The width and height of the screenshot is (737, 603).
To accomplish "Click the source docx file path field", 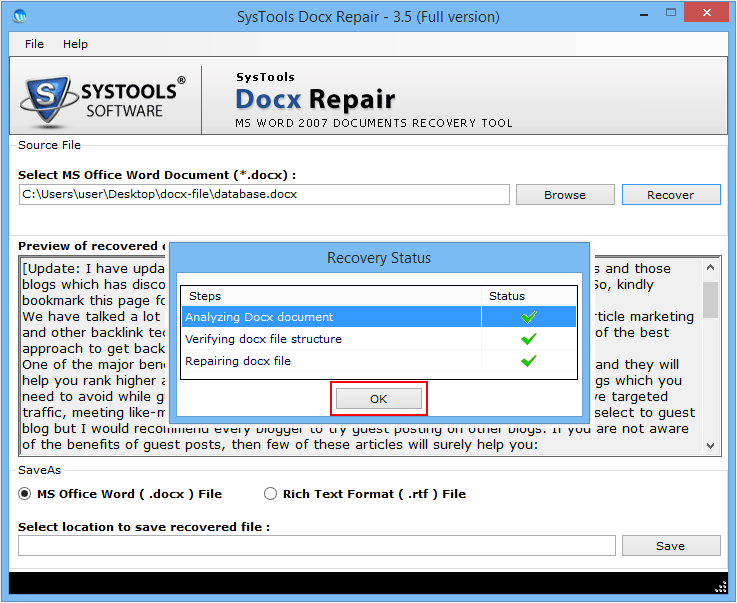I will [264, 195].
